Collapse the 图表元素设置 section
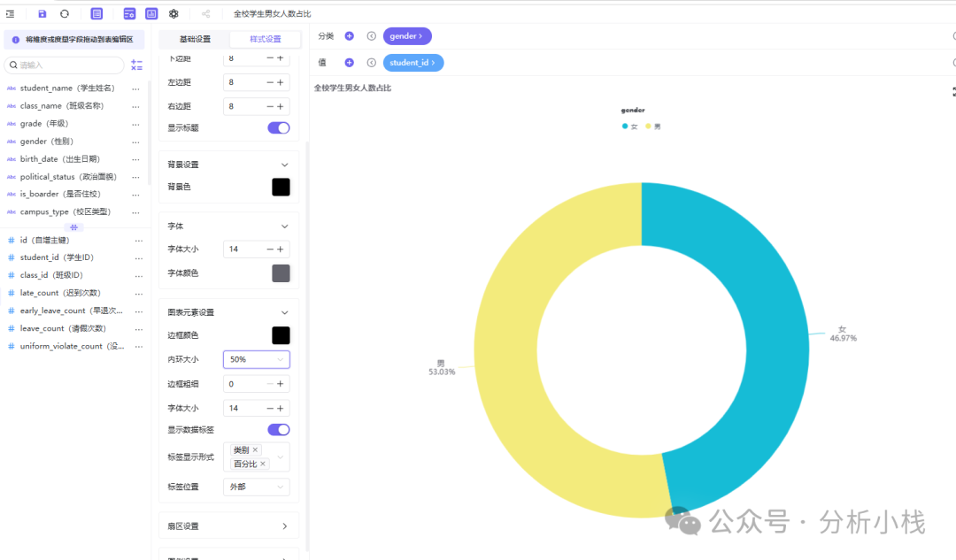The width and height of the screenshot is (956, 560). [285, 312]
